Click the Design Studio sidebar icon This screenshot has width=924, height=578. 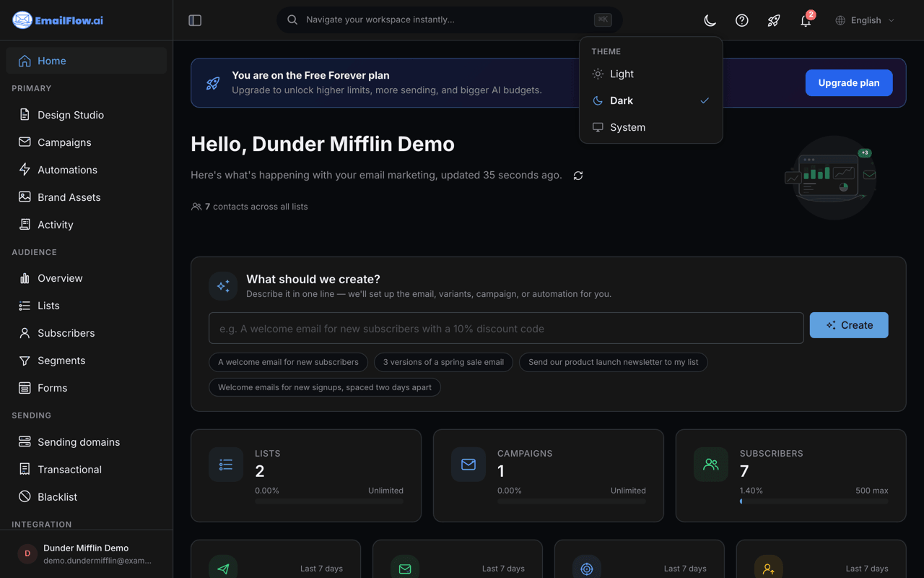point(25,115)
